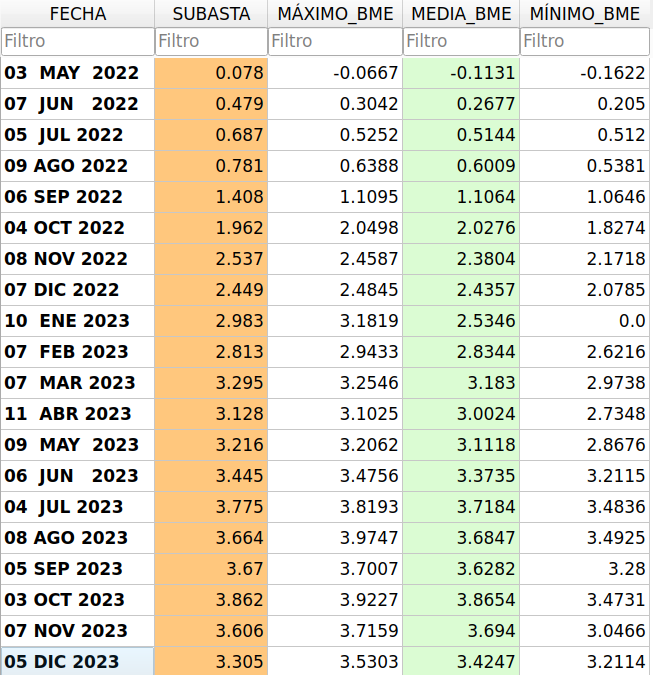Click the SUBASTA filter input
The width and height of the screenshot is (653, 675).
[211, 42]
